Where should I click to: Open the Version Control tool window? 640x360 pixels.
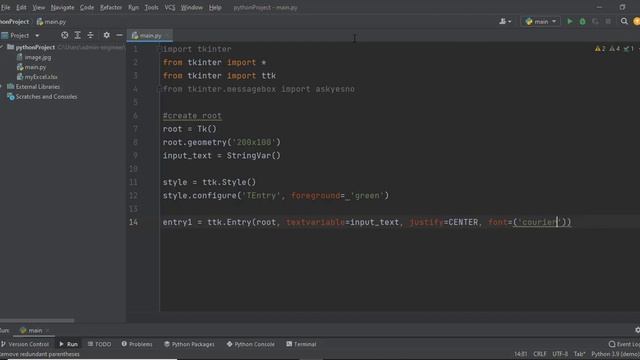tap(24, 344)
